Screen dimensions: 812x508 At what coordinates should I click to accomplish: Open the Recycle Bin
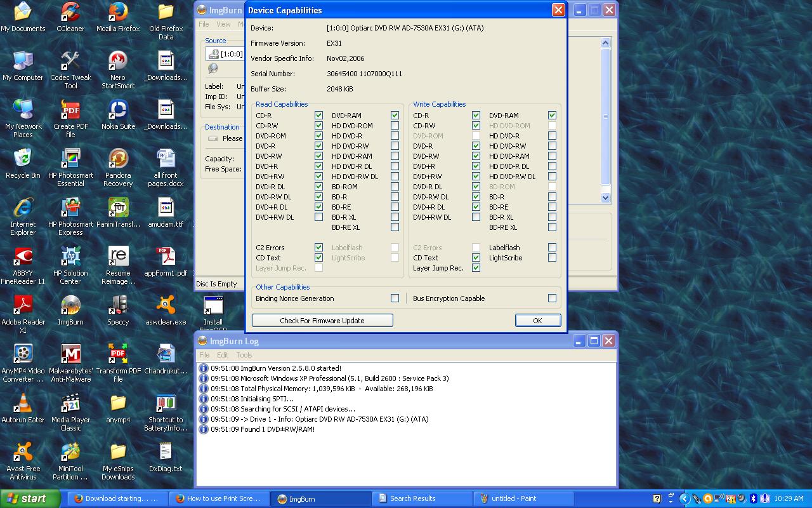coord(23,159)
